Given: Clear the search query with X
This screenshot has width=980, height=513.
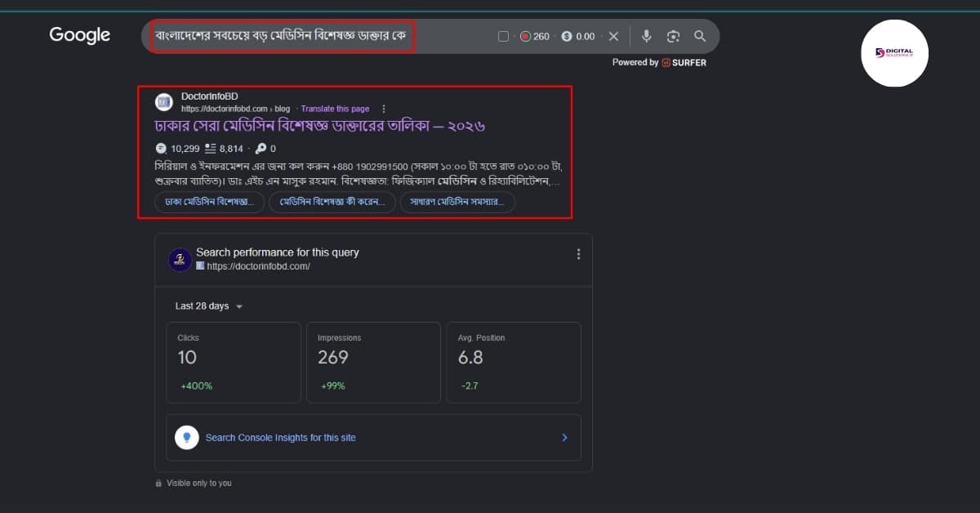Looking at the screenshot, I should pyautogui.click(x=614, y=37).
